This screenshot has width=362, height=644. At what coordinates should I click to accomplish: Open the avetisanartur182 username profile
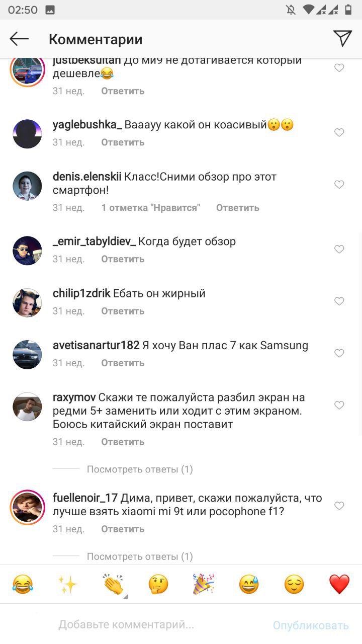point(96,346)
